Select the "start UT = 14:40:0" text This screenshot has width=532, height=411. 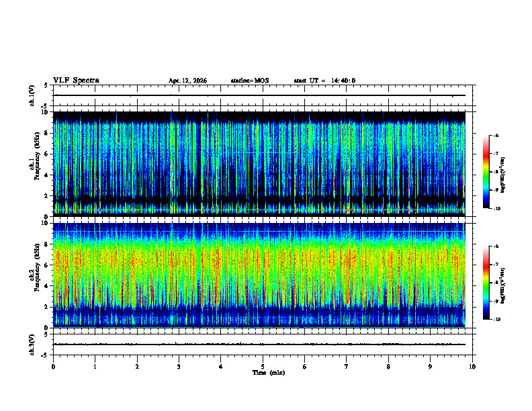[x=324, y=81]
